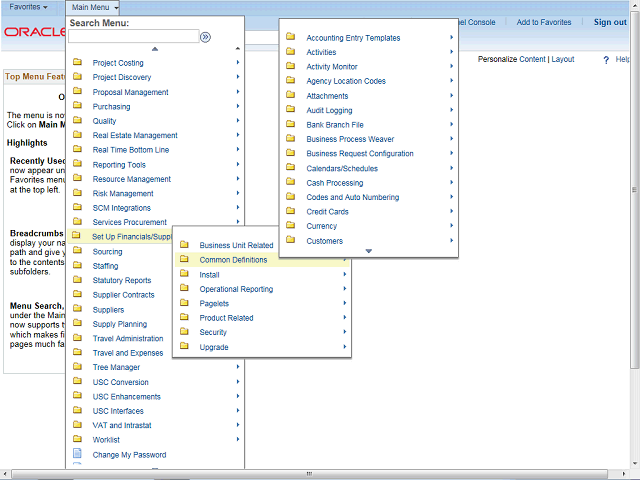
Task: Click the page icon beside Change My Password
Action: click(x=77, y=453)
